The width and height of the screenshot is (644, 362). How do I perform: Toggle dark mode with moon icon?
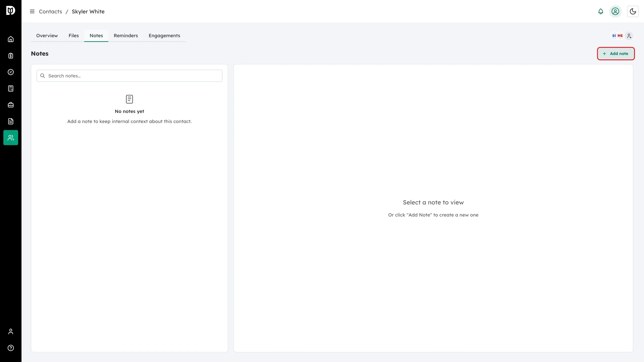click(633, 12)
